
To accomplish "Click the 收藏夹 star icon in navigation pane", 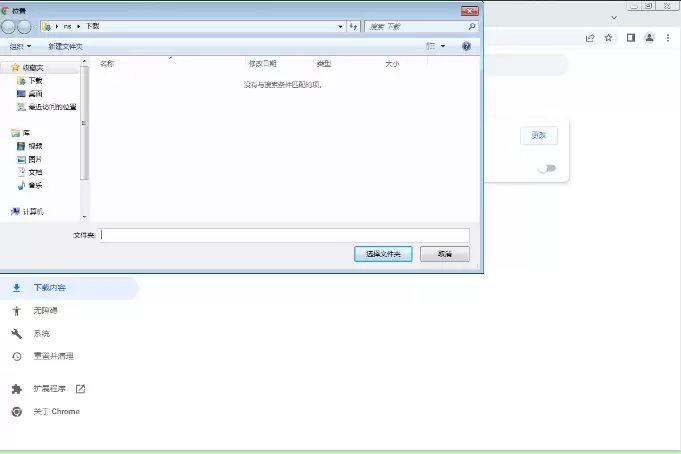I will pyautogui.click(x=16, y=67).
